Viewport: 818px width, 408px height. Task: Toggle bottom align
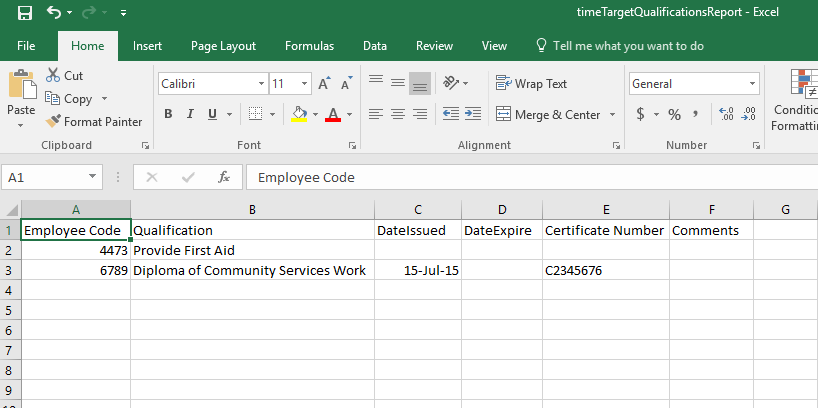420,83
